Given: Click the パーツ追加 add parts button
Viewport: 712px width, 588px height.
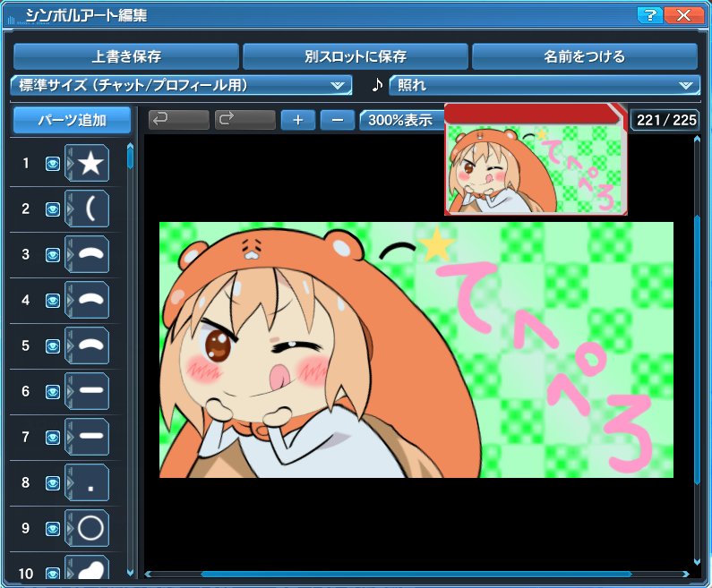Looking at the screenshot, I should click(73, 120).
